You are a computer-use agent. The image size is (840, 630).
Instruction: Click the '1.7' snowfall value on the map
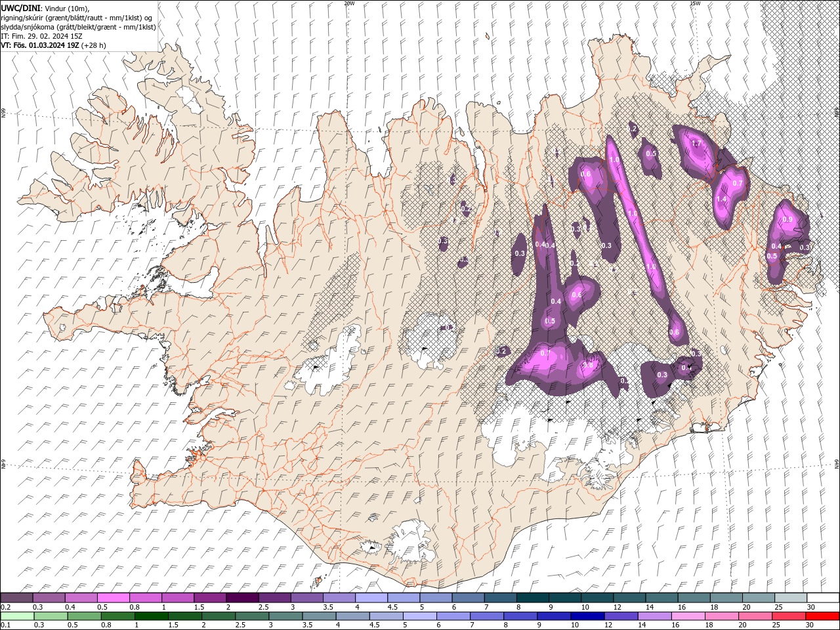(698, 143)
